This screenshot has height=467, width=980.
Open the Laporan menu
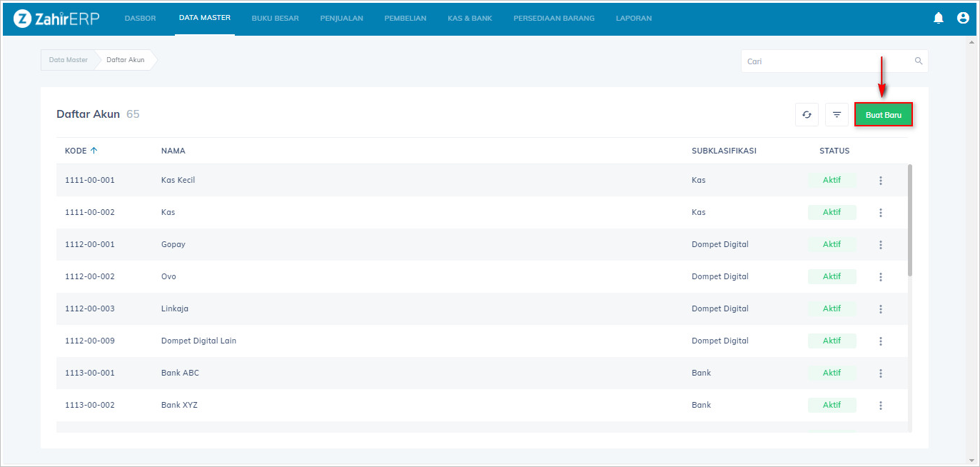pyautogui.click(x=633, y=19)
